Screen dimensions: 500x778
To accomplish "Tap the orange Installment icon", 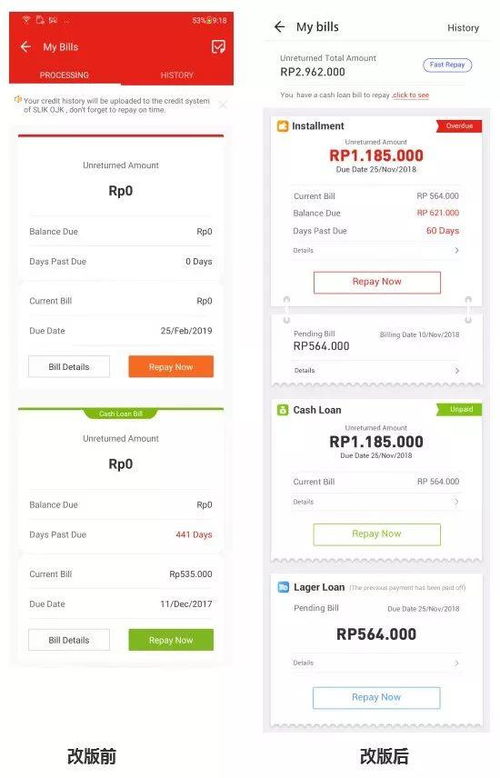I will point(282,126).
